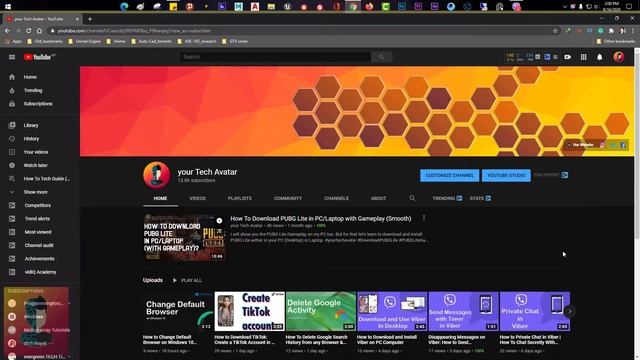Bookmark the page with the star icon
Screen dimensions: 640x360
(555, 31)
